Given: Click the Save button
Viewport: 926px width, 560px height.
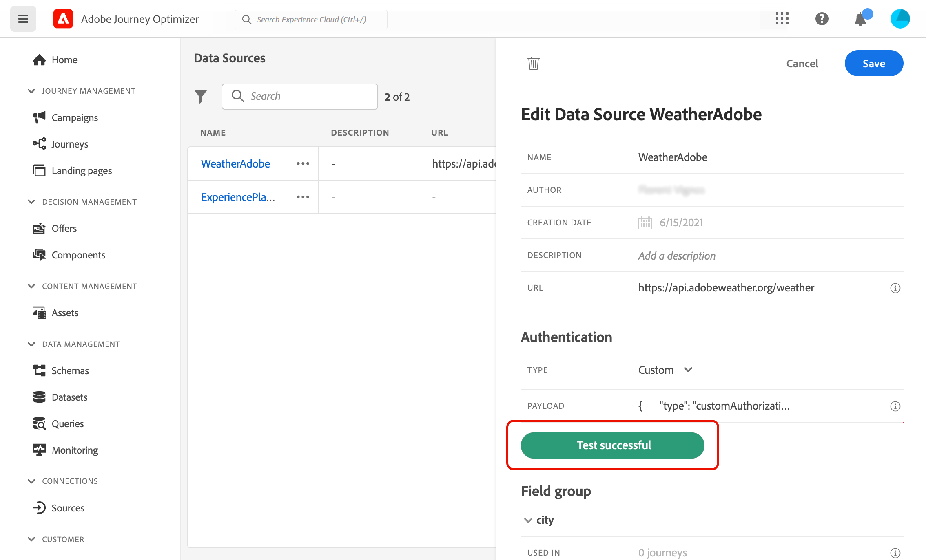Looking at the screenshot, I should tap(873, 64).
